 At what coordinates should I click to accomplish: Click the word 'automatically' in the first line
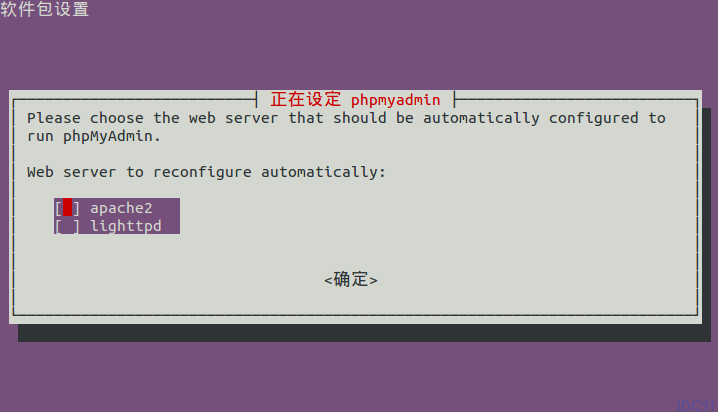(481, 118)
